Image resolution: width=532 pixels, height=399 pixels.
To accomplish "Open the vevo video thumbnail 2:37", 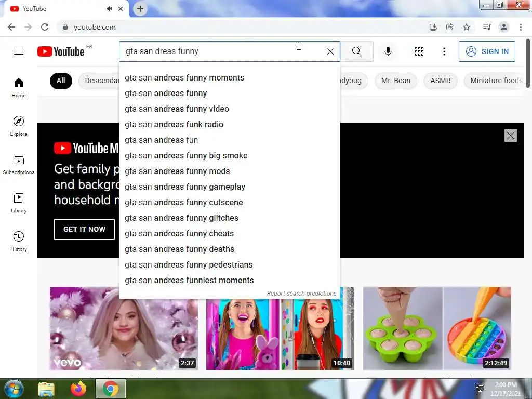I will pos(124,328).
